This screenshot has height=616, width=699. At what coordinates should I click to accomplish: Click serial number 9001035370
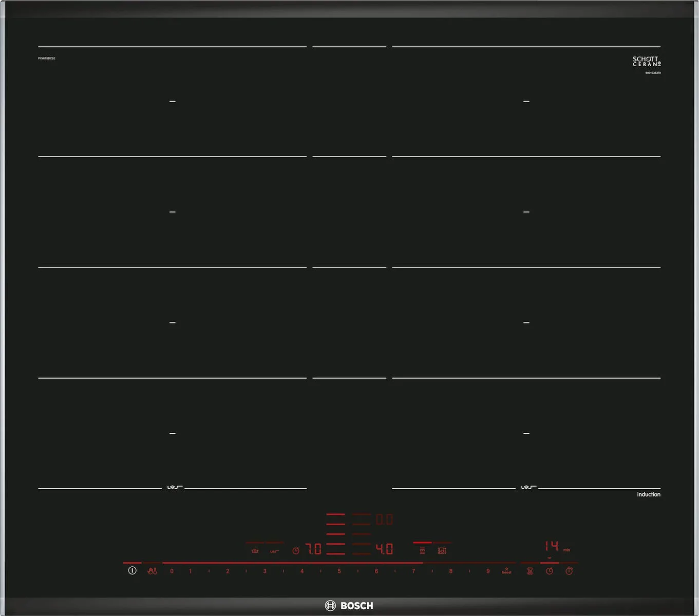[x=653, y=73]
